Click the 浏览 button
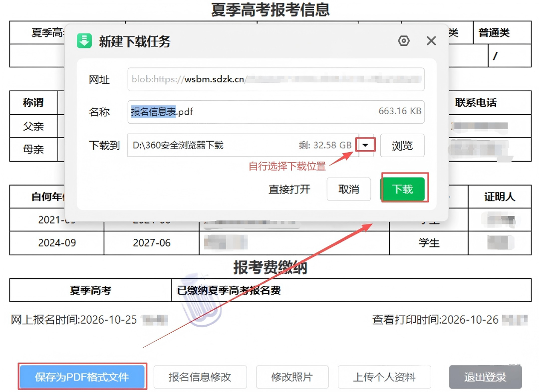Viewport: 539px width, 392px height. (x=402, y=145)
